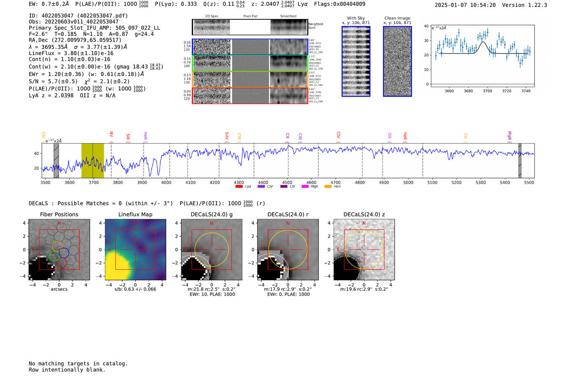Open the Lineflux Map image

135,250
